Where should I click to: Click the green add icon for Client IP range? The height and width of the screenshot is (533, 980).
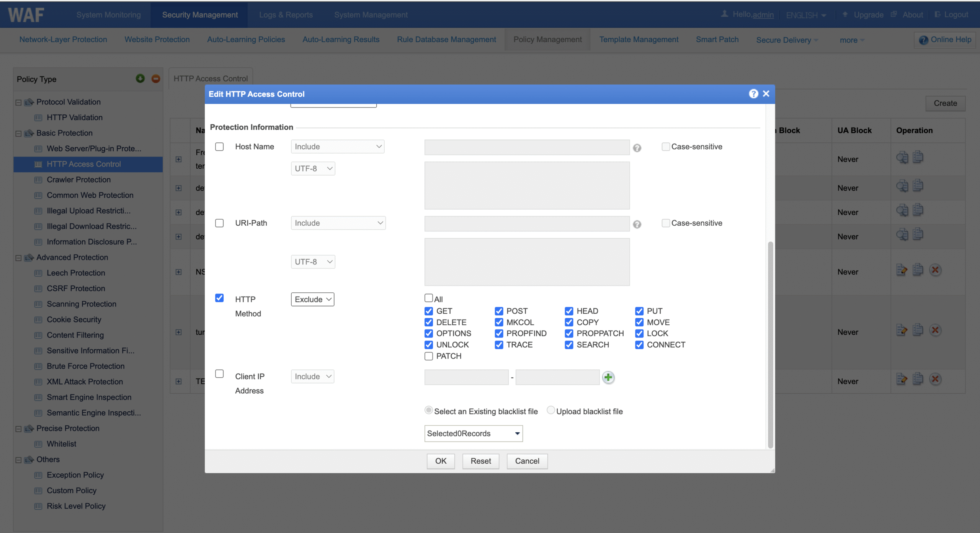tap(608, 377)
